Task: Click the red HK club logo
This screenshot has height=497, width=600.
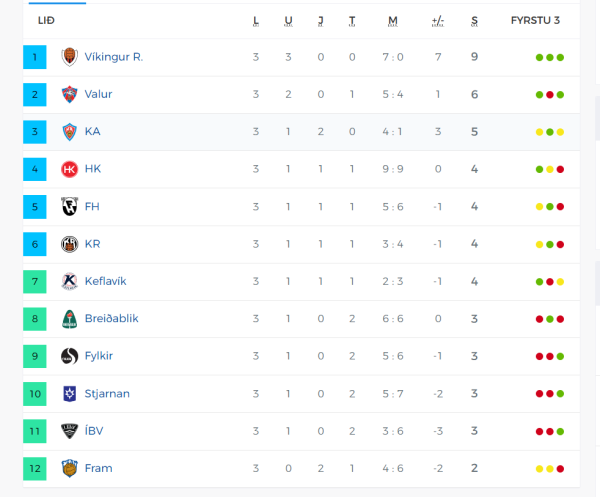Action: [70, 169]
